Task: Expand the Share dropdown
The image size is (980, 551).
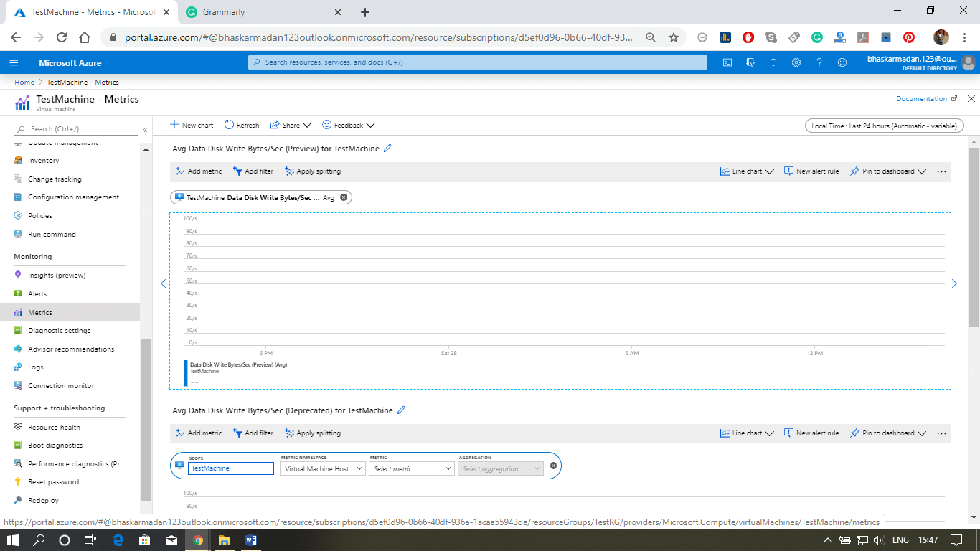Action: [x=291, y=125]
